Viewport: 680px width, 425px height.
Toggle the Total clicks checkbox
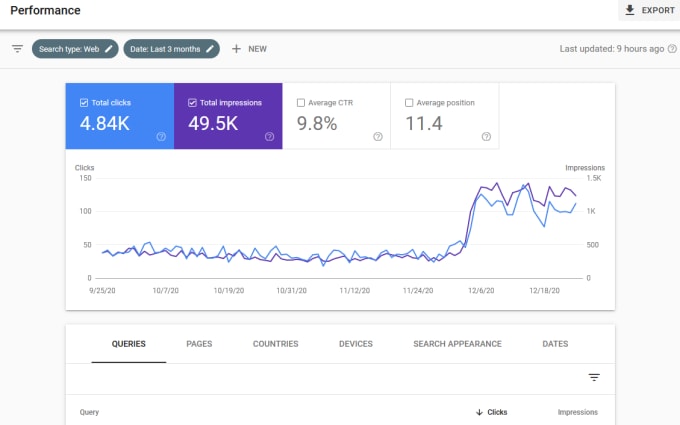tap(84, 103)
